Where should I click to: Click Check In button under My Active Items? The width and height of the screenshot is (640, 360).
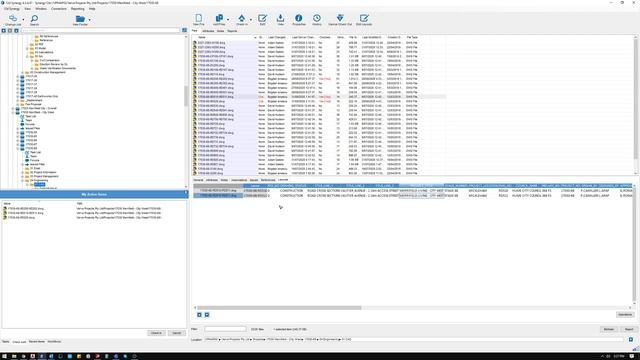click(x=156, y=333)
